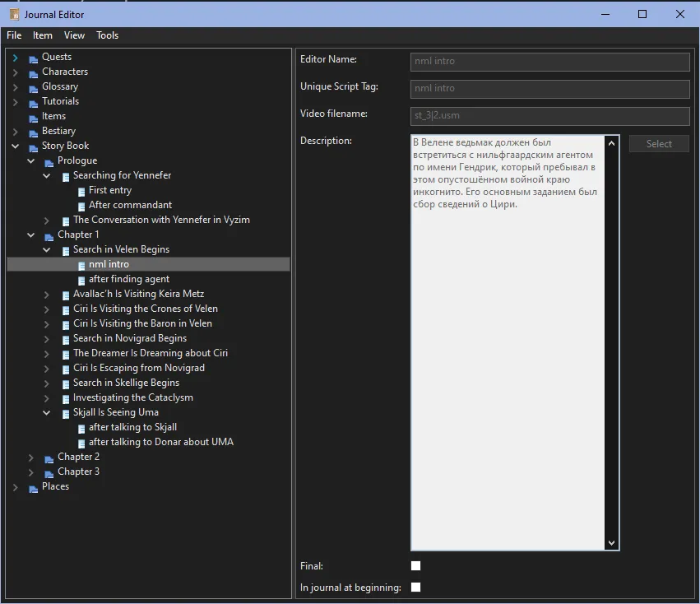Click the document icon beside First entry
This screenshot has height=604, width=700.
tap(81, 191)
